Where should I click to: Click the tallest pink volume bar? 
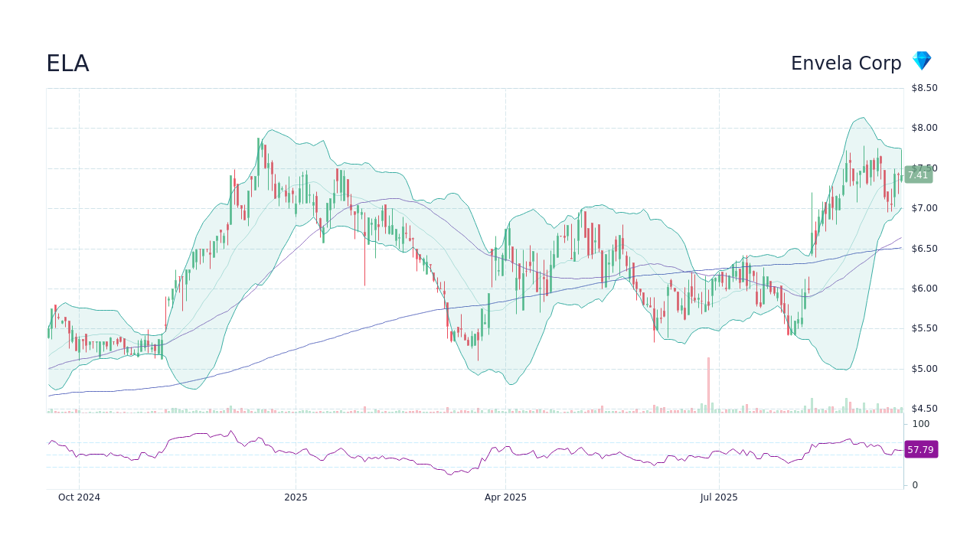[x=708, y=385]
